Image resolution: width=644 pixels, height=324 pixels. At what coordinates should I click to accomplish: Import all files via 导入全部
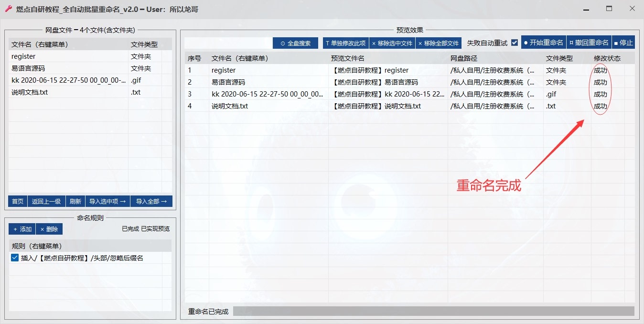pos(151,201)
